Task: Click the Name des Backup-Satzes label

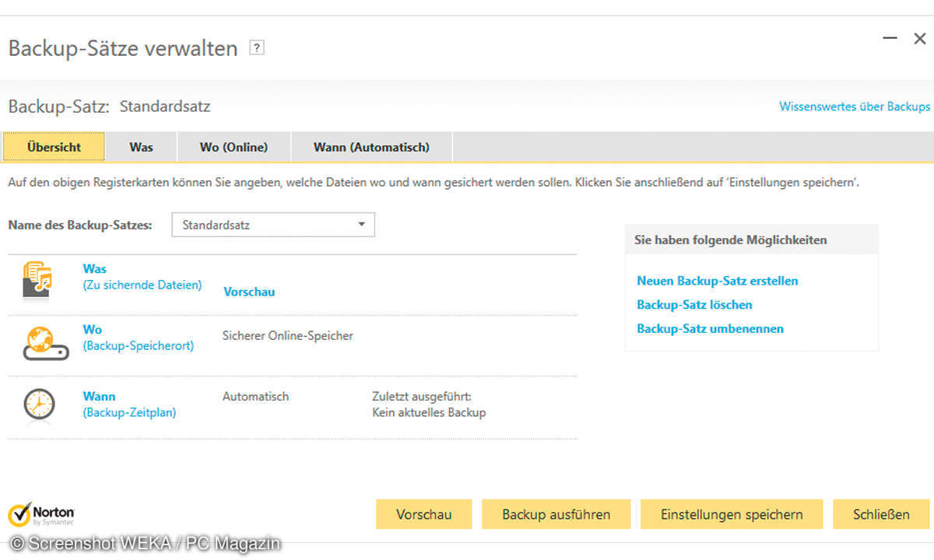Action: pyautogui.click(x=80, y=225)
